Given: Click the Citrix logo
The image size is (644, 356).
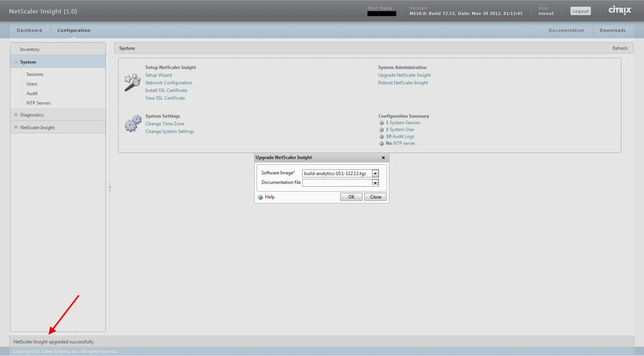Looking at the screenshot, I should [x=620, y=10].
